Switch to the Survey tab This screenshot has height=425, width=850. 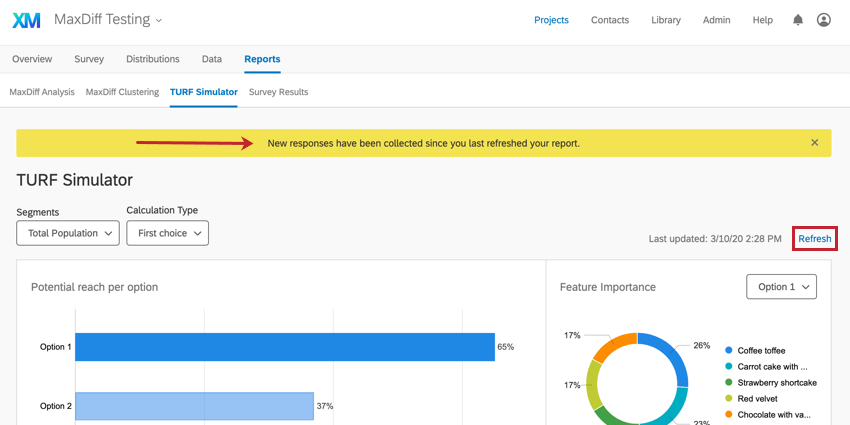(x=89, y=59)
